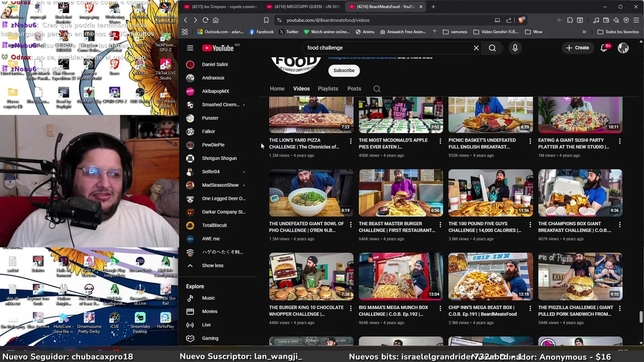Start voice search with the microphone icon

coord(515,48)
